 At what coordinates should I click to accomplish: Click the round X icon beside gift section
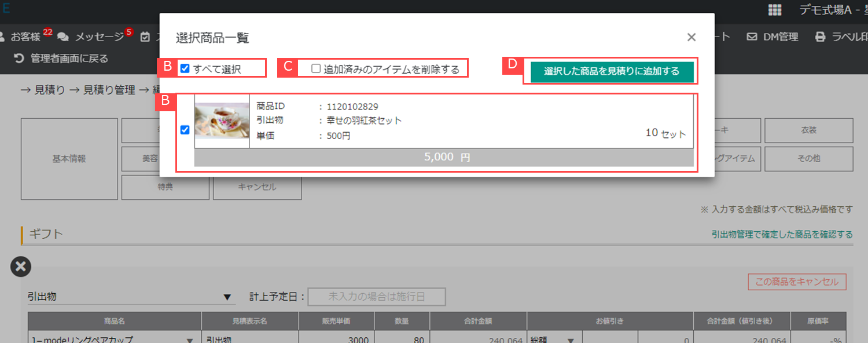[x=20, y=267]
